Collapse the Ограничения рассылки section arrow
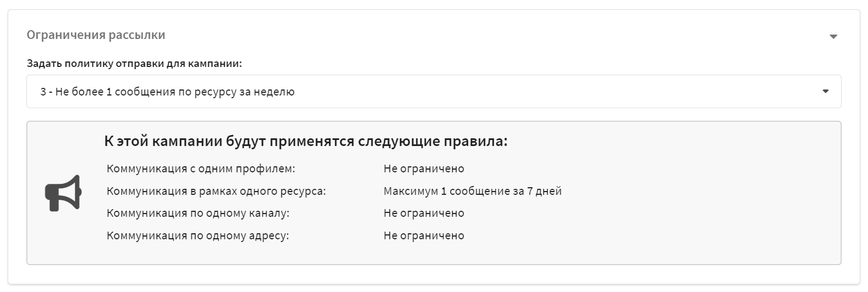Viewport: 868px width, 292px height. [833, 37]
